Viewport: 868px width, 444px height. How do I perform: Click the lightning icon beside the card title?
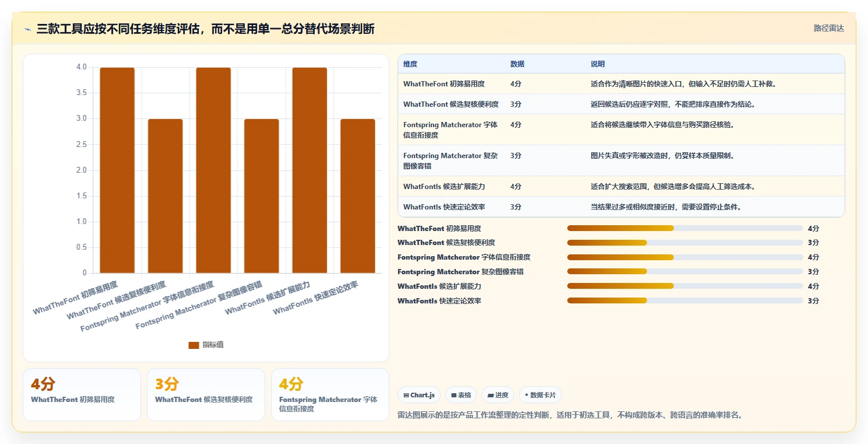point(27,29)
